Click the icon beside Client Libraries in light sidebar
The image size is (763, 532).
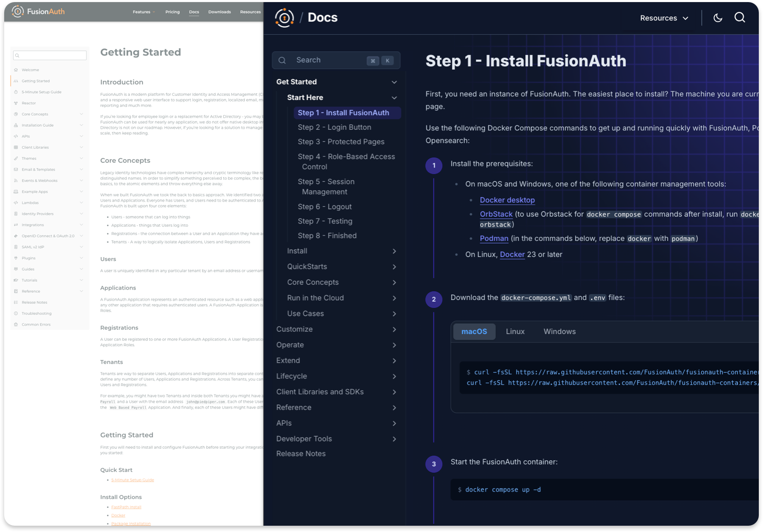(16, 148)
